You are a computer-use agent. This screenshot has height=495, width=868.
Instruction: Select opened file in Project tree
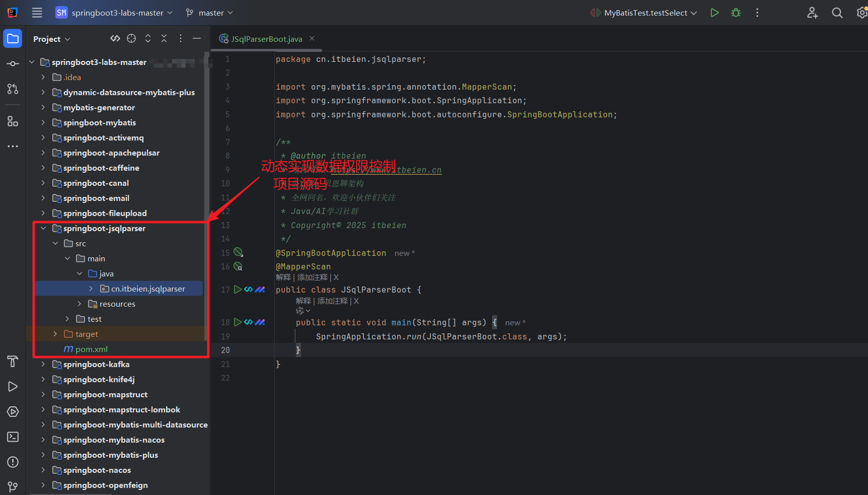pos(131,38)
